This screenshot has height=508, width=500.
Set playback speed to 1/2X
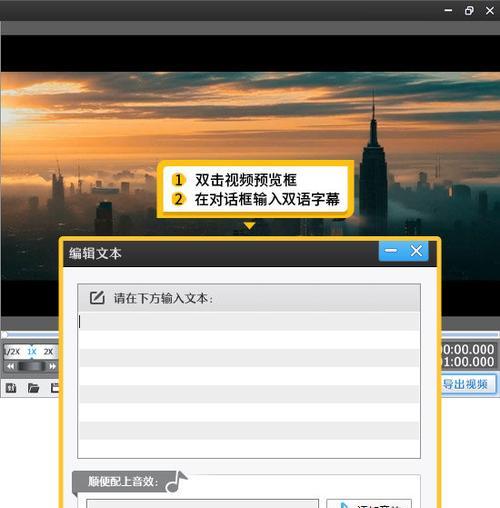click(13, 351)
